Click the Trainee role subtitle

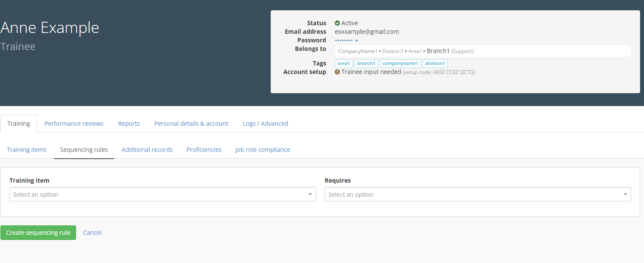(x=18, y=46)
